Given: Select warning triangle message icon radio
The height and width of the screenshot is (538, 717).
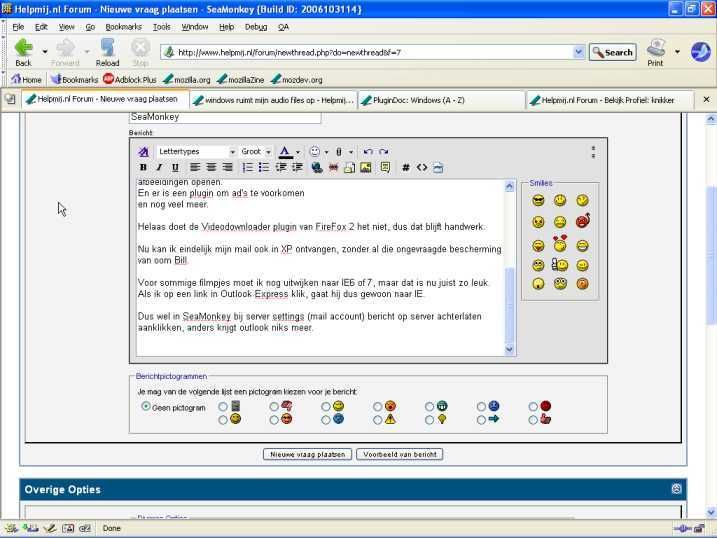Looking at the screenshot, I should click(377, 420).
